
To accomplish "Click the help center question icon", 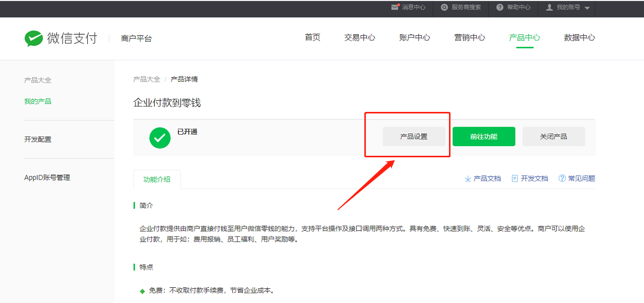I will tap(500, 7).
